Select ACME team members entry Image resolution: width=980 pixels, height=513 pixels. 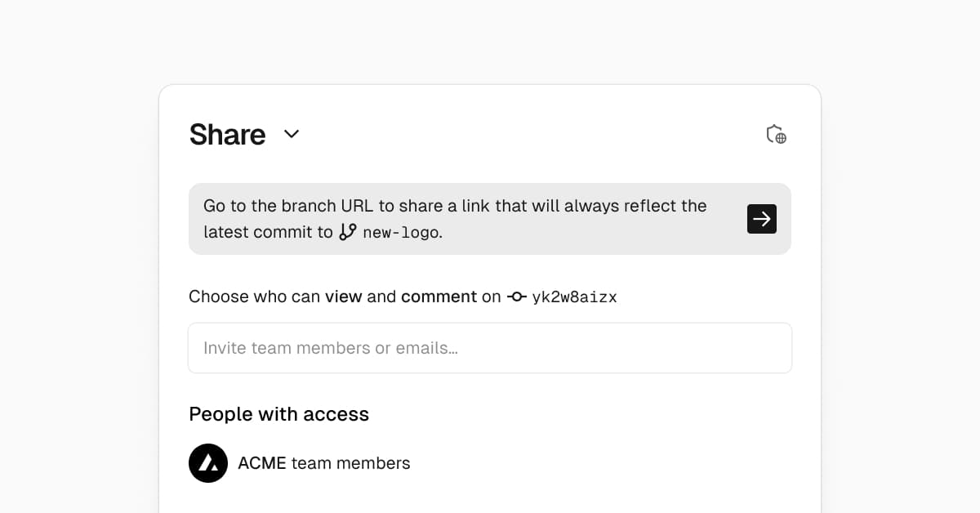click(x=323, y=463)
